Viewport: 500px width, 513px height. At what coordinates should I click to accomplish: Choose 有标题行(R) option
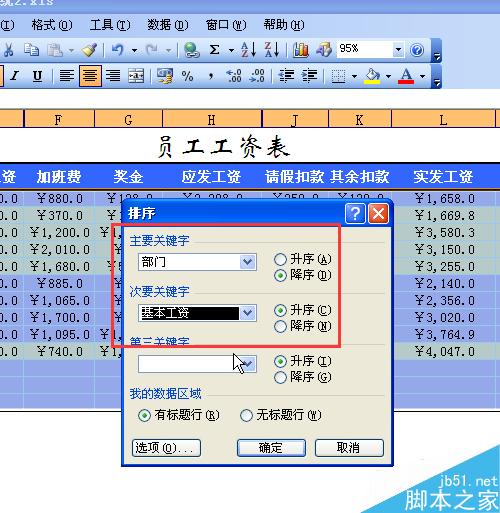point(144,415)
